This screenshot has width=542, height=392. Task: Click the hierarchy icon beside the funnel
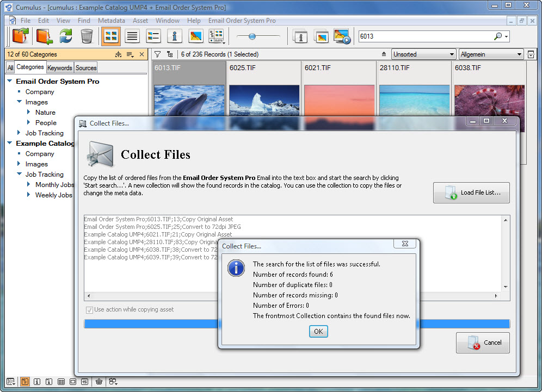(170, 54)
